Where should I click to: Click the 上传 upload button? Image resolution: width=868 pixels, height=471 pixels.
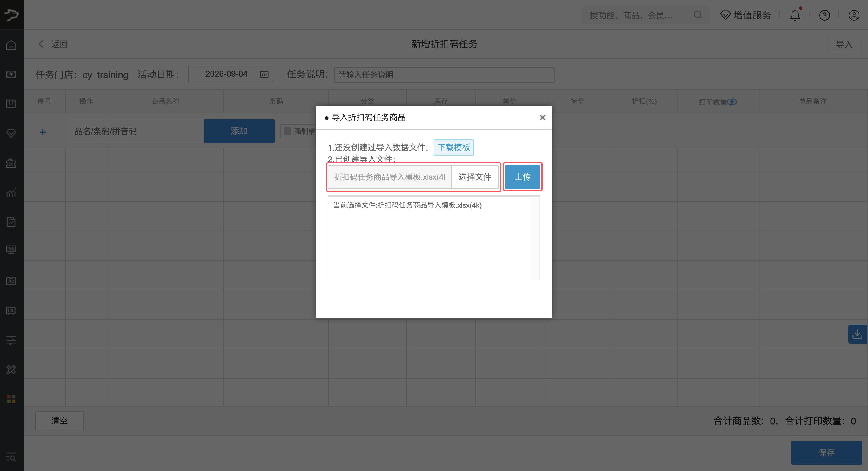(x=522, y=177)
